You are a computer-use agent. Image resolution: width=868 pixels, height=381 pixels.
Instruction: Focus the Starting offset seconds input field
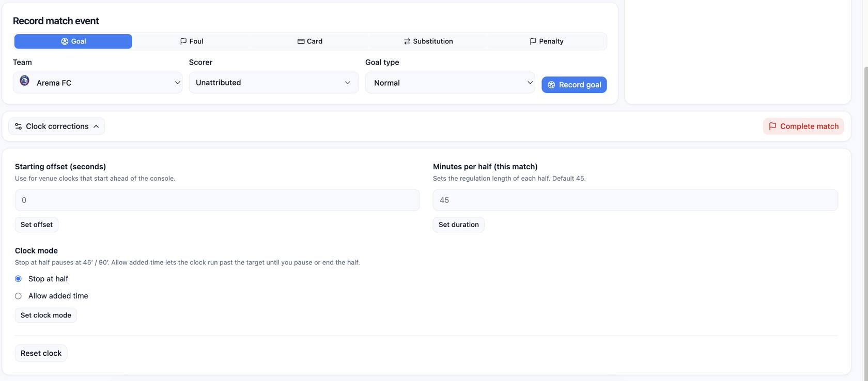coord(218,200)
